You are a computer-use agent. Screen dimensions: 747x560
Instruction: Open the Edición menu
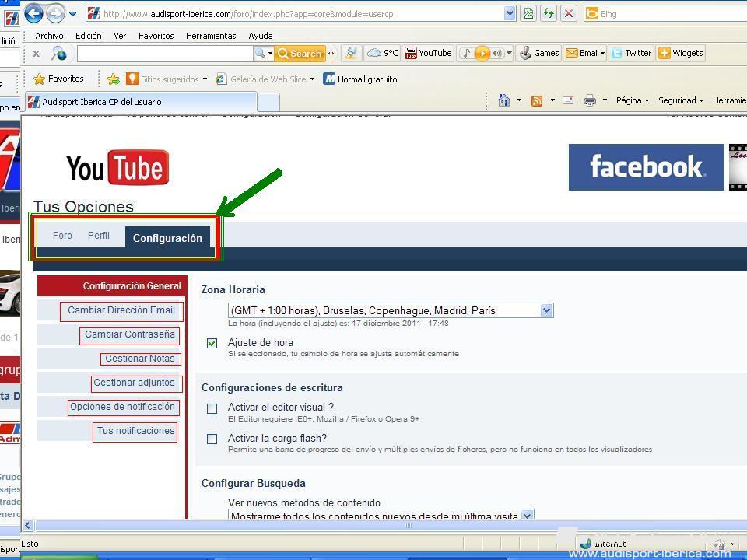pos(88,36)
